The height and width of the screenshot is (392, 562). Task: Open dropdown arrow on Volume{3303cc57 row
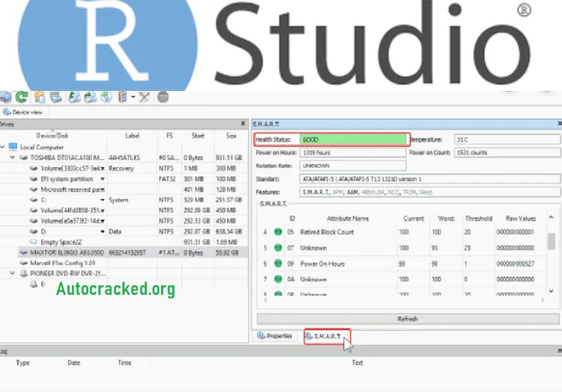click(x=103, y=169)
